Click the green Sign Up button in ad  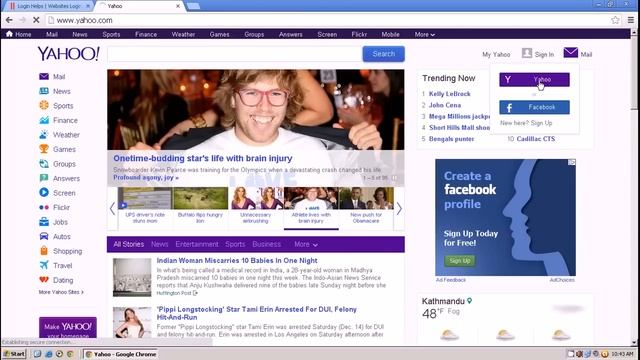460,260
